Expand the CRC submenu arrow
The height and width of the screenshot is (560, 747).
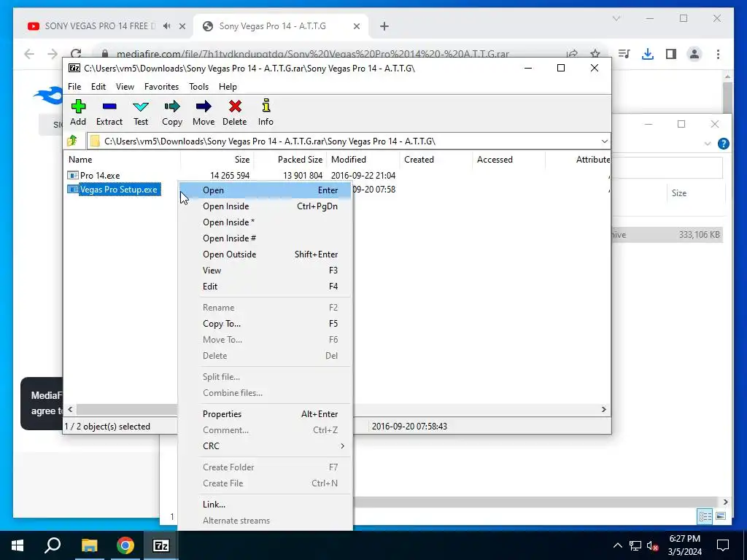click(342, 446)
